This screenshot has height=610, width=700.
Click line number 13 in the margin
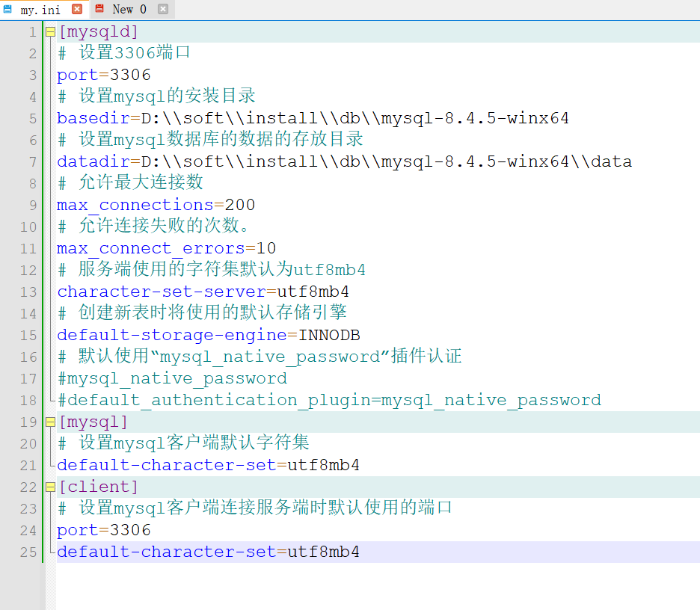[x=28, y=292]
